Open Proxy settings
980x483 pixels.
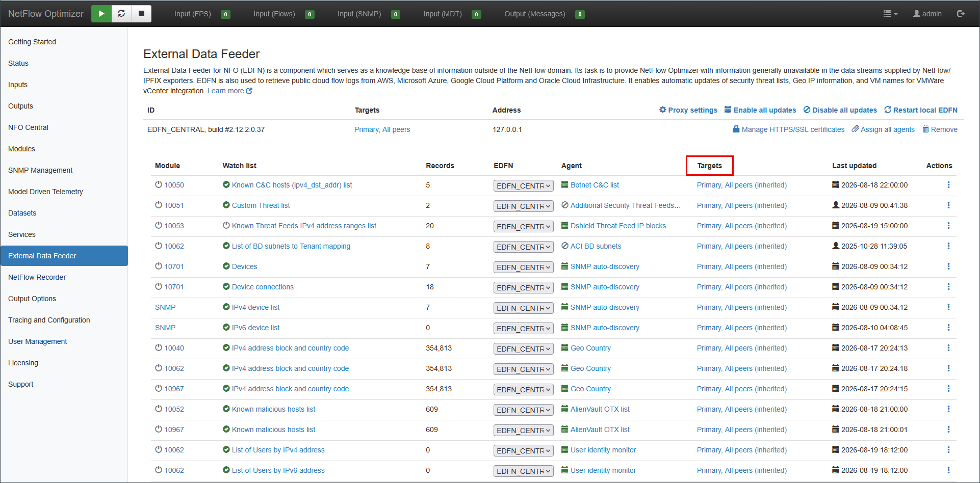[x=688, y=110]
